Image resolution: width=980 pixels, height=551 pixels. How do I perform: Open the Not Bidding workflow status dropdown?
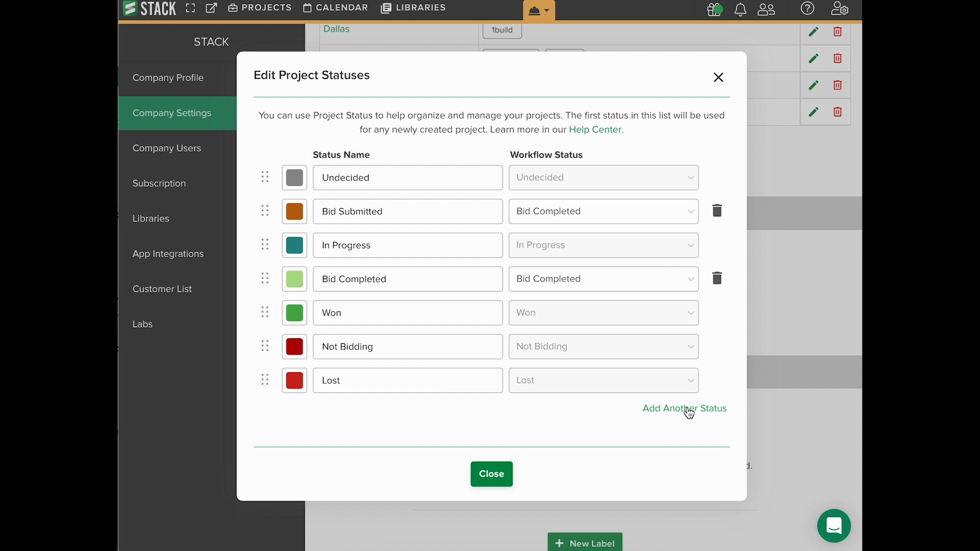(x=603, y=346)
